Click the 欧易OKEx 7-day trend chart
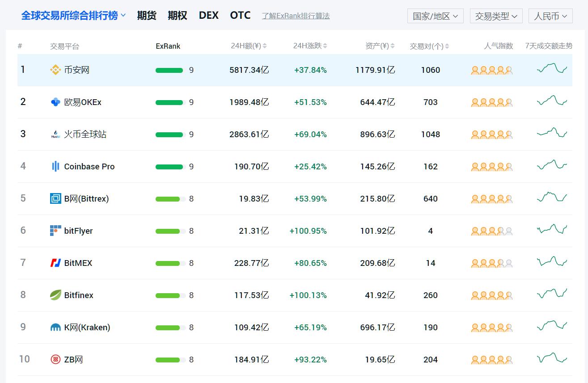Screen dimensions: 588x383 click(552, 101)
